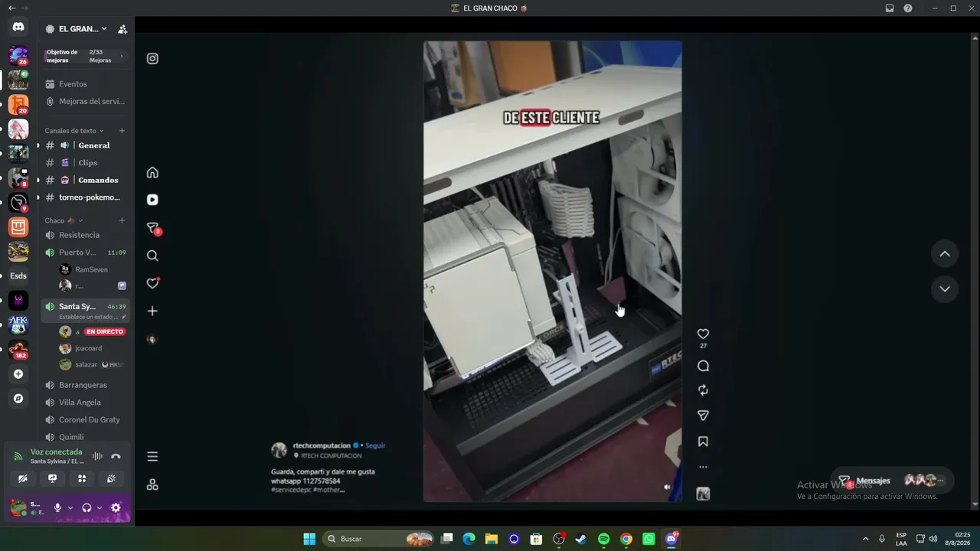The width and height of the screenshot is (980, 551).
Task: Follow rtechcomputacion with Seguir link
Action: 375,445
